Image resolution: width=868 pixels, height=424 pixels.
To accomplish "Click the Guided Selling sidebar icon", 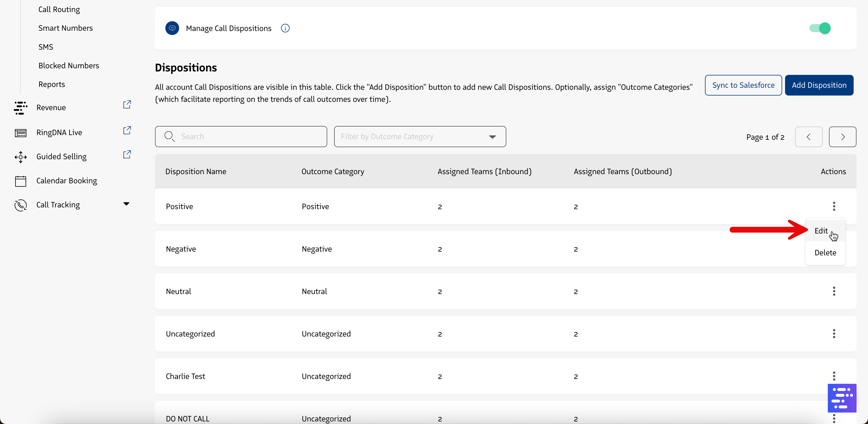I will pyautogui.click(x=21, y=157).
